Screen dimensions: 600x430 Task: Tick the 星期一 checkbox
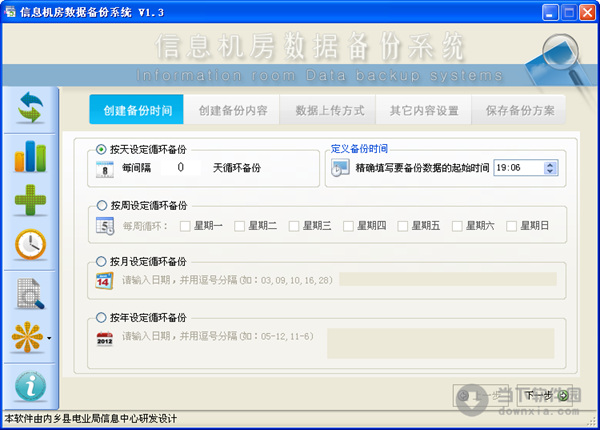[x=185, y=226]
